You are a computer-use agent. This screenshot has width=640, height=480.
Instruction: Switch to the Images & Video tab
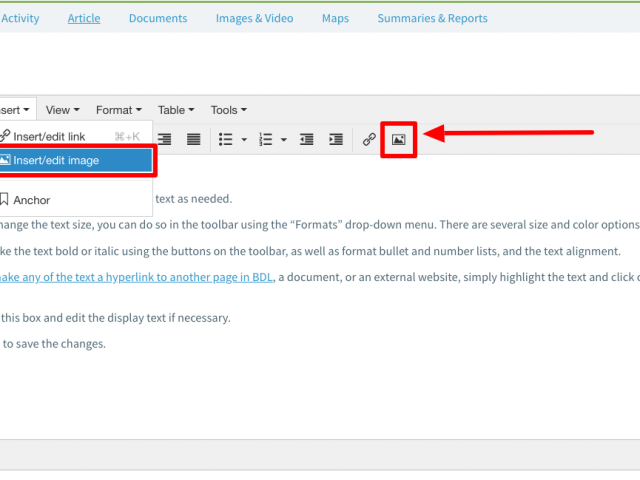(x=254, y=18)
